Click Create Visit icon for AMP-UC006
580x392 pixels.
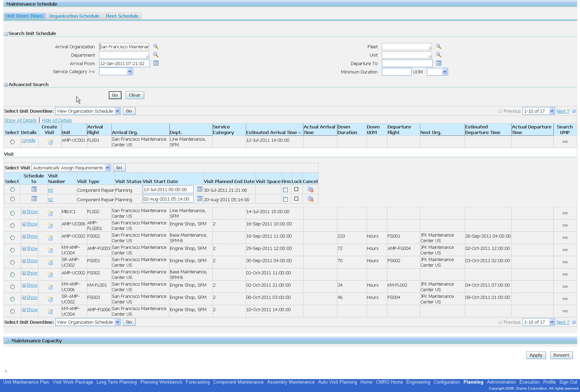point(50,225)
